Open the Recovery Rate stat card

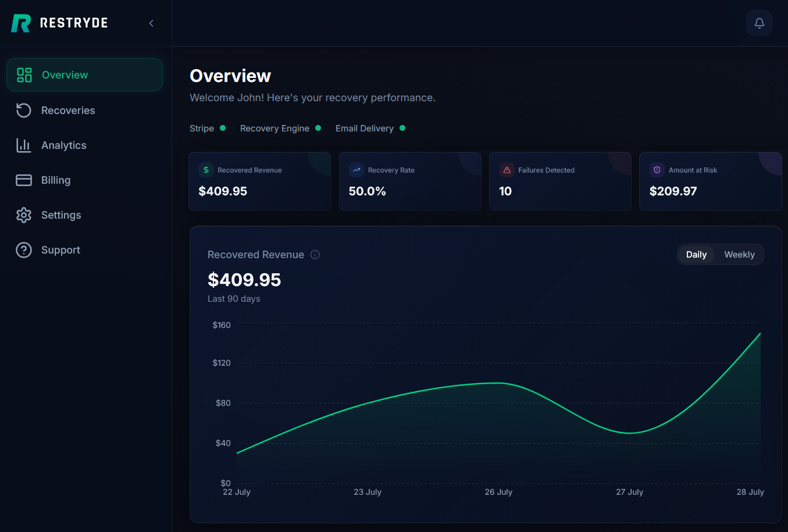(410, 181)
